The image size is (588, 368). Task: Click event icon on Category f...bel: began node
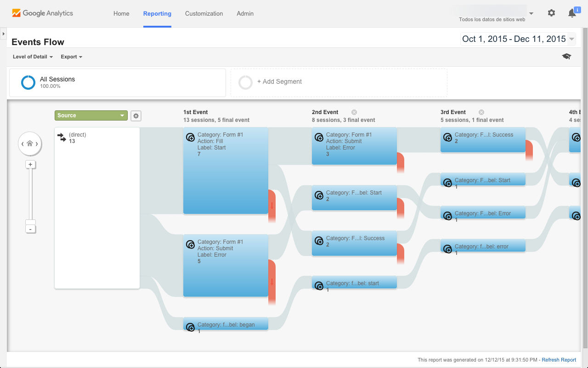click(190, 327)
